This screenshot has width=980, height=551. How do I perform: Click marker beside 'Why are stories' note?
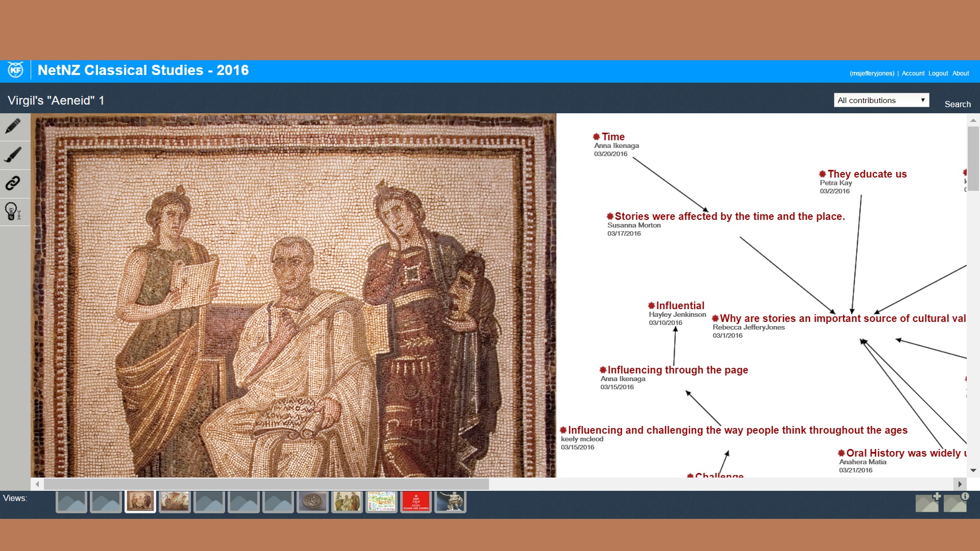(x=715, y=318)
